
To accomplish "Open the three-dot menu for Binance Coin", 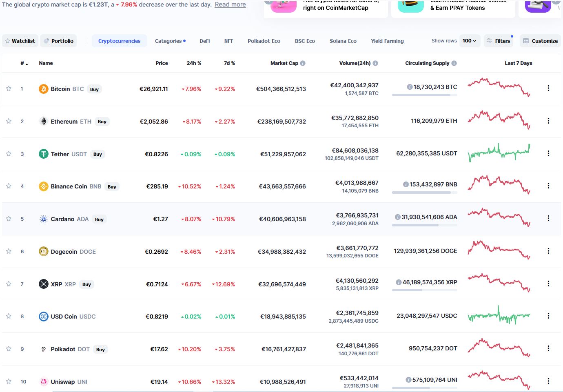I will click(548, 186).
